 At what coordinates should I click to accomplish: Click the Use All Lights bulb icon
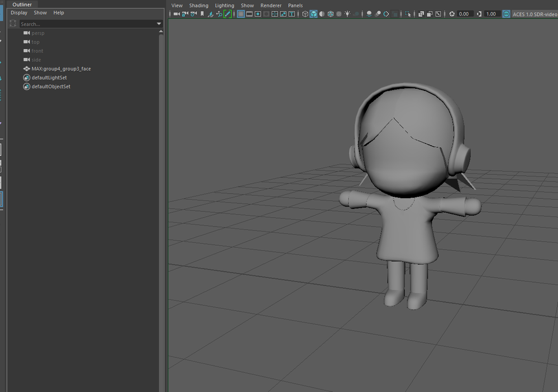[347, 14]
